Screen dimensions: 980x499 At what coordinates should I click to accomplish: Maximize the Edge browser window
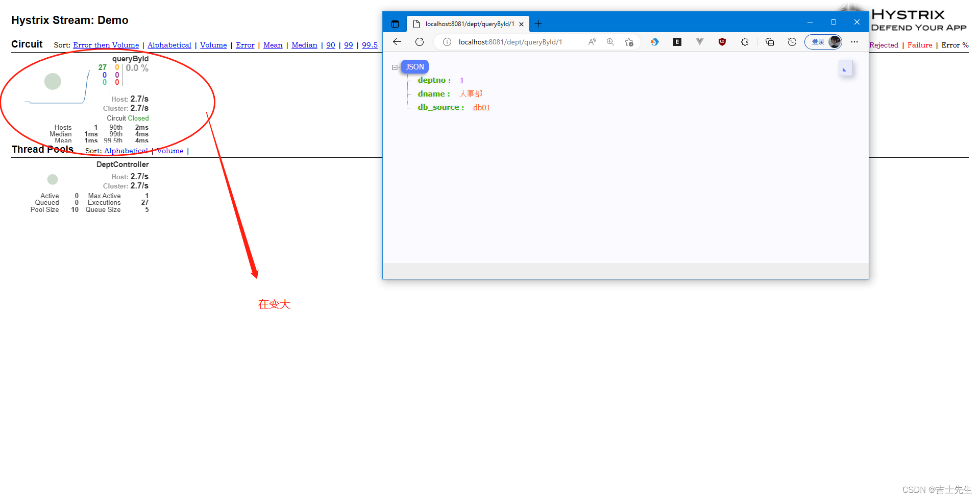tap(834, 22)
